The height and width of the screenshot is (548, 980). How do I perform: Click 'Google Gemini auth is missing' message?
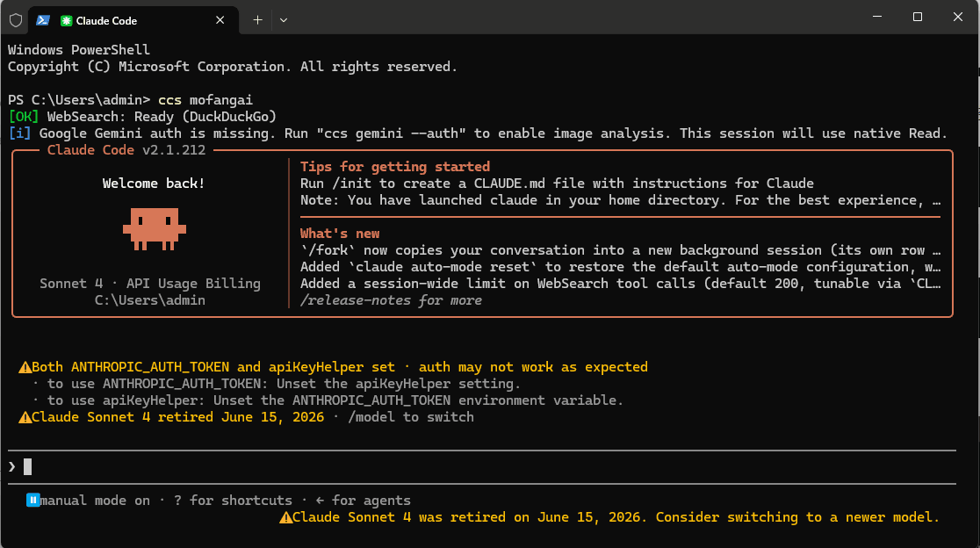click(x=494, y=133)
